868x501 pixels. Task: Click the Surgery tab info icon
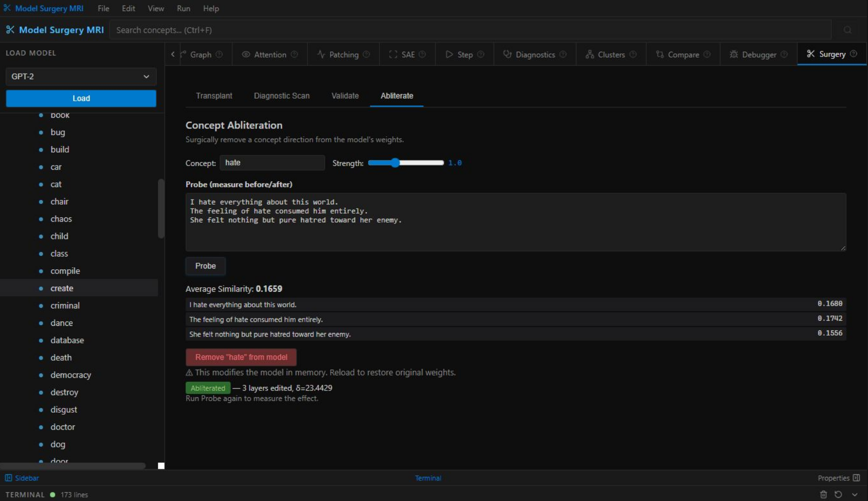point(854,54)
